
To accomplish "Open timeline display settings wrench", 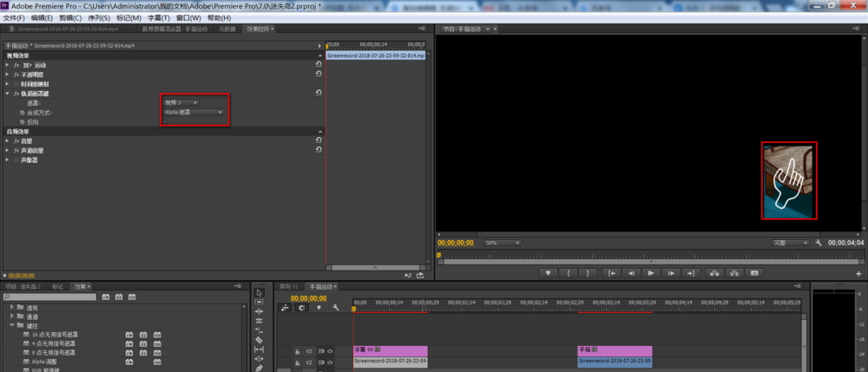I will point(335,307).
